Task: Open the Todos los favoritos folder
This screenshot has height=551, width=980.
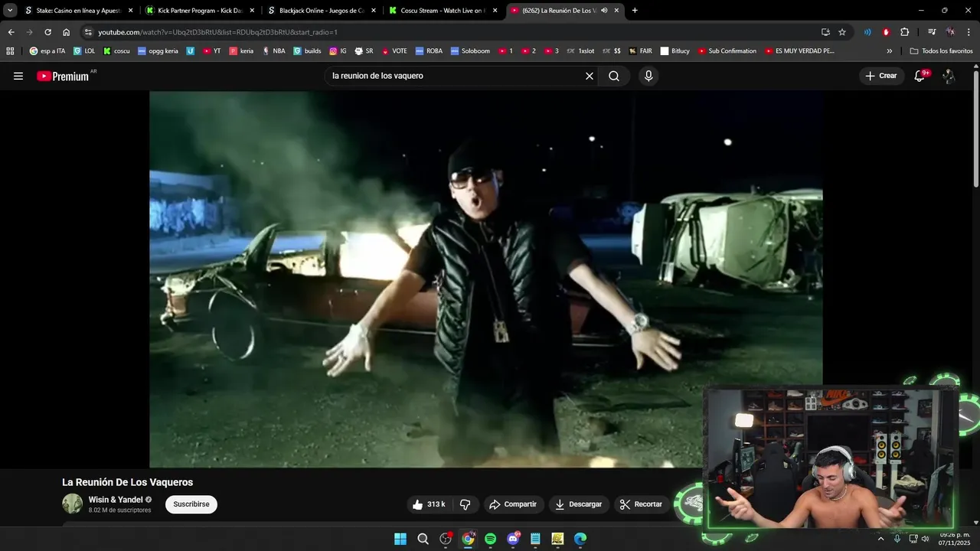Action: pyautogui.click(x=941, y=51)
